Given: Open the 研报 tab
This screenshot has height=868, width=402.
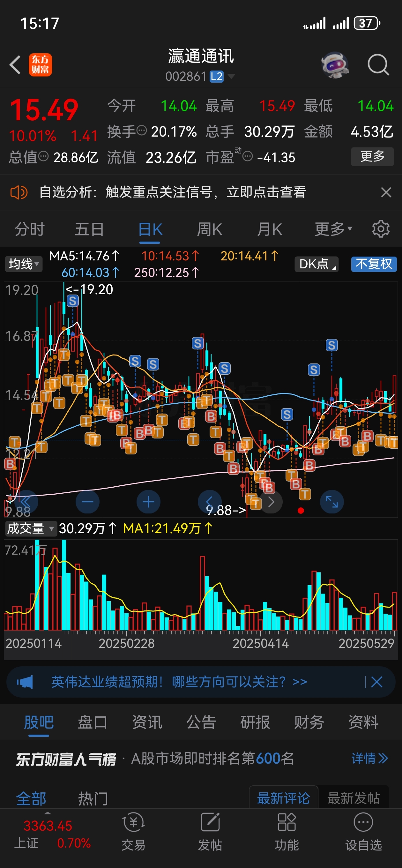Looking at the screenshot, I should [x=255, y=722].
